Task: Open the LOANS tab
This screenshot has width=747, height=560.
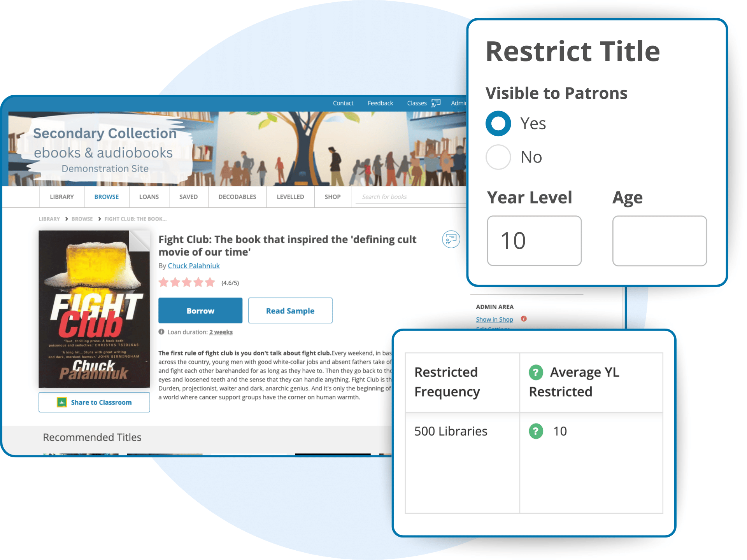Action: (149, 197)
